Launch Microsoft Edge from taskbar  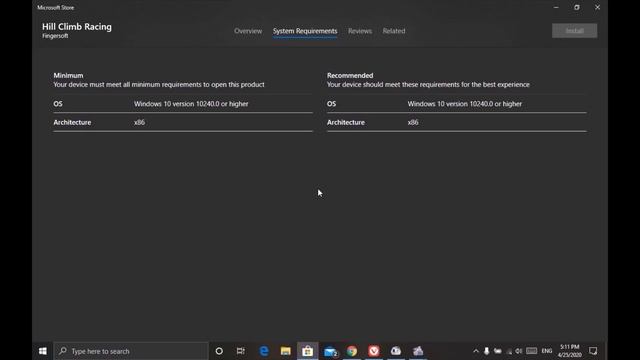pos(264,351)
